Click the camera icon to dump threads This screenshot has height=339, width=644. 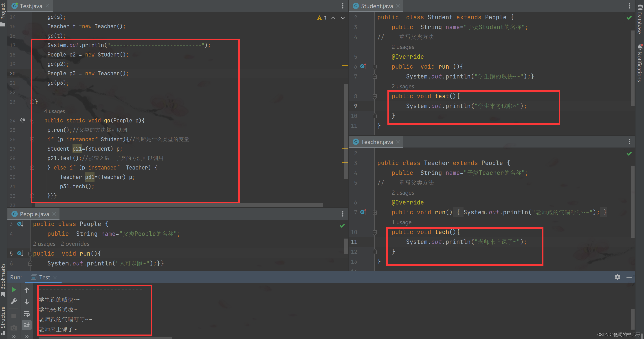pyautogui.click(x=14, y=328)
